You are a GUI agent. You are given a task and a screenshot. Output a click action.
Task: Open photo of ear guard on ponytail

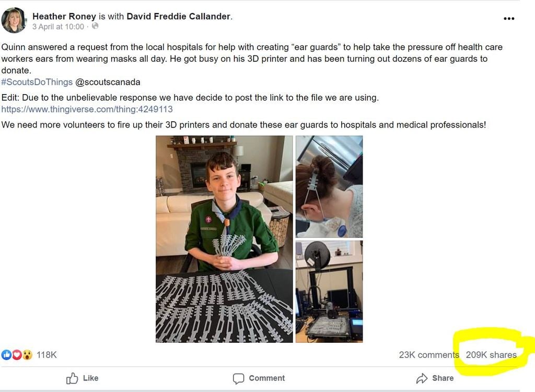click(x=329, y=187)
